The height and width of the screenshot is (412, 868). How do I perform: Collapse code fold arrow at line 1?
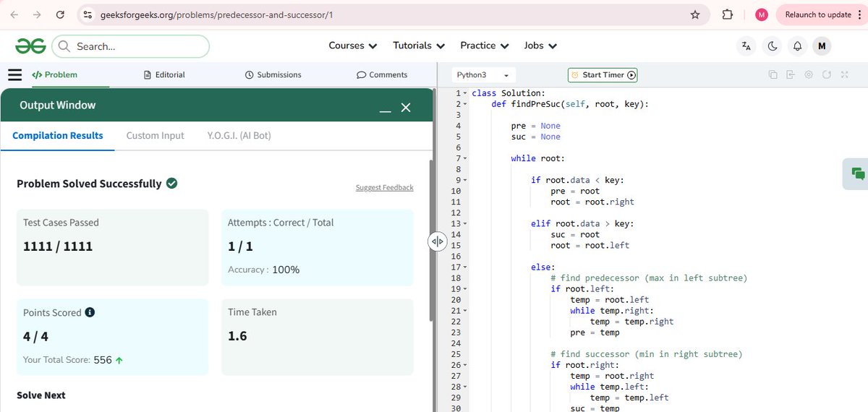click(466, 93)
